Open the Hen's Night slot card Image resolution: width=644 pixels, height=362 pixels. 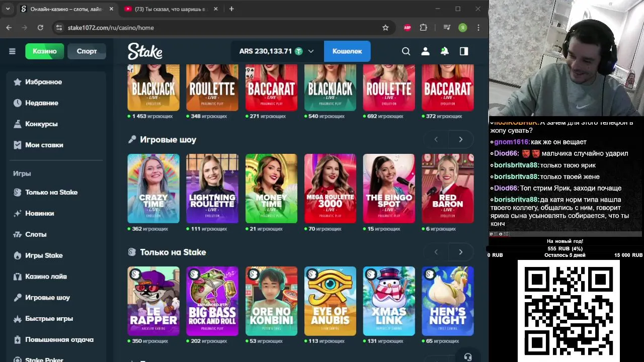click(x=448, y=301)
